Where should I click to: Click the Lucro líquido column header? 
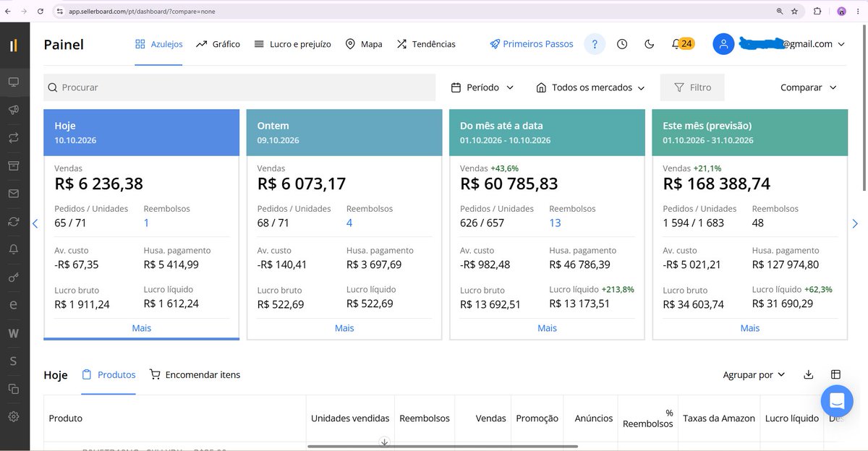792,418
